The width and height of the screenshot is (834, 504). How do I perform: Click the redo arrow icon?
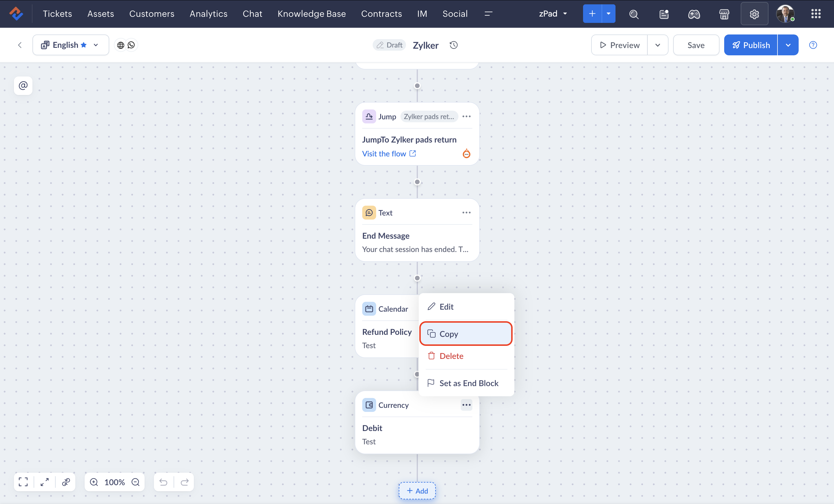[185, 482]
